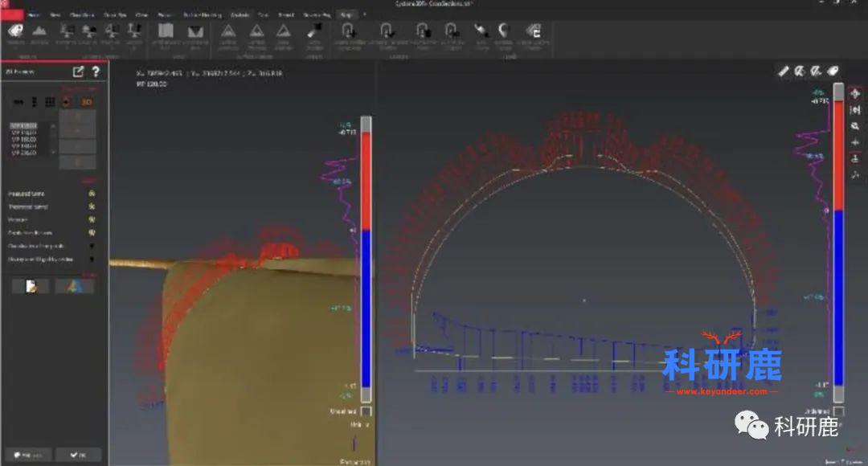Switch to the Help ribbon tab
This screenshot has width=868, height=466.
point(346,14)
